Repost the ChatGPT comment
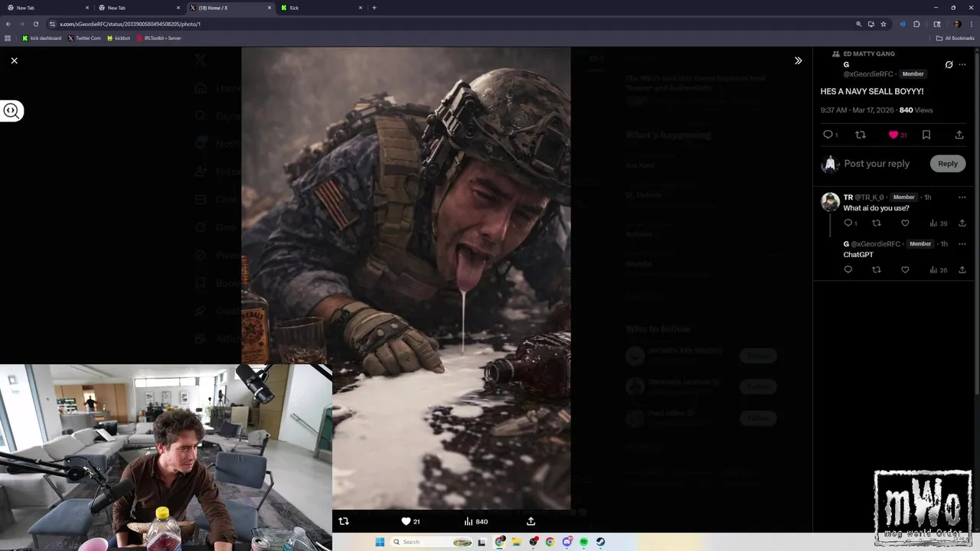Screen dimensions: 980x551 [x=877, y=269]
